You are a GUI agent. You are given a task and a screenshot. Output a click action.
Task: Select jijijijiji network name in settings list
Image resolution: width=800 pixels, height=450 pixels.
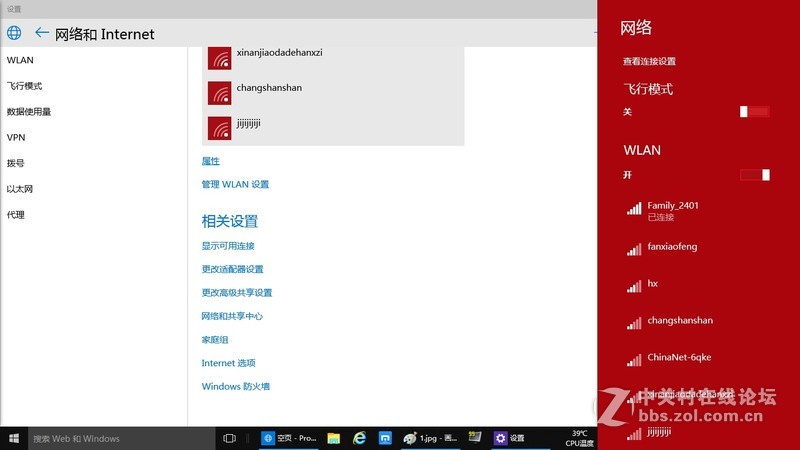tap(248, 123)
